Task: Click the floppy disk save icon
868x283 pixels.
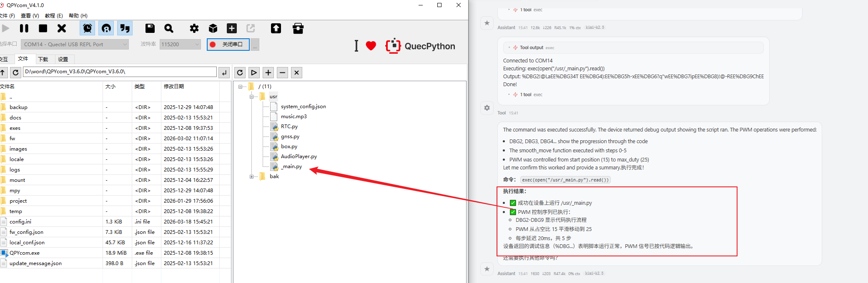Action: (150, 28)
